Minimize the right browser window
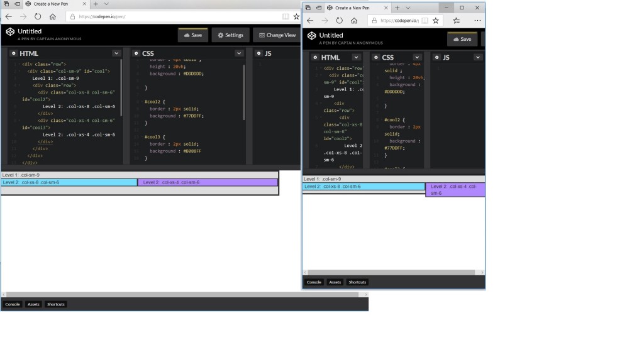644x362 pixels. pyautogui.click(x=446, y=8)
